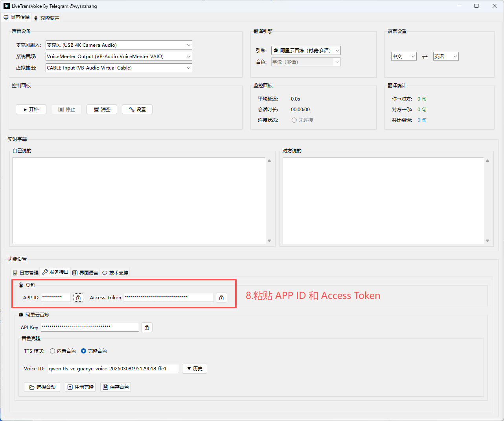This screenshot has width=504, height=421.
Task: Open the 技术支持 tab
Action: (115, 273)
